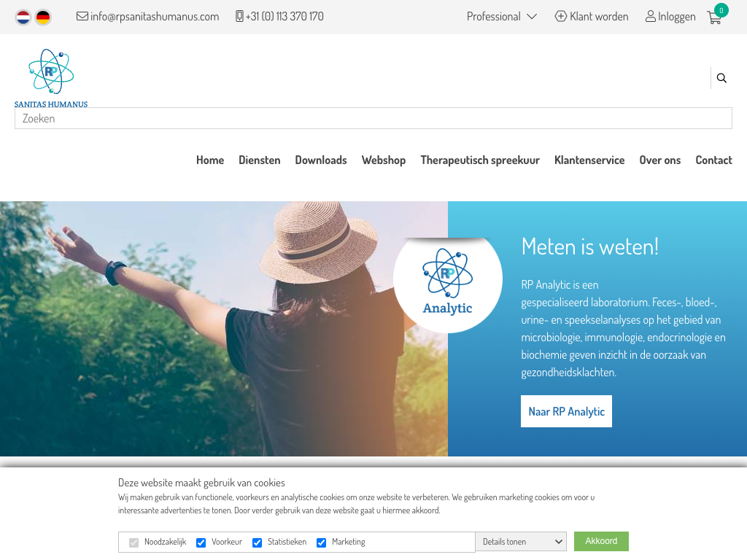
Task: Switch language via the Dutch flag icon
Action: (x=23, y=17)
